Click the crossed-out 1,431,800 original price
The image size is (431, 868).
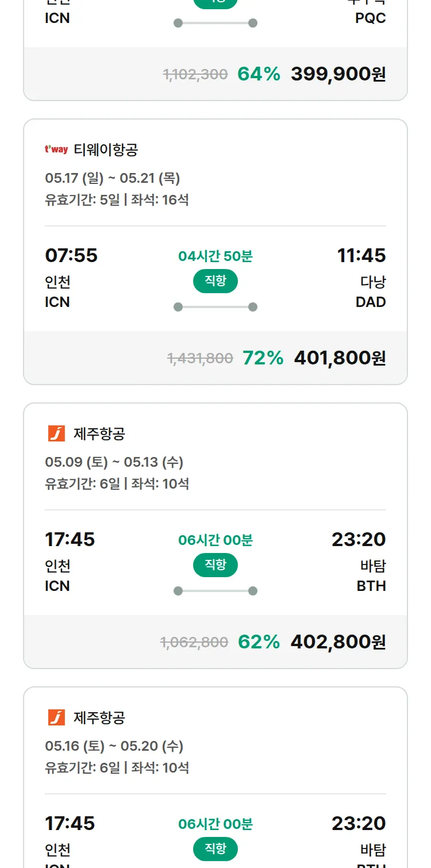(200, 359)
